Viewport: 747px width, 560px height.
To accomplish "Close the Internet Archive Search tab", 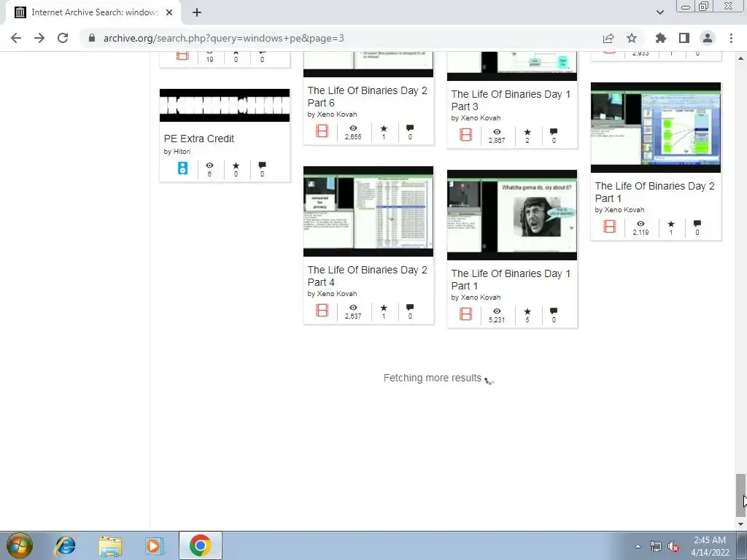I will coord(169,12).
